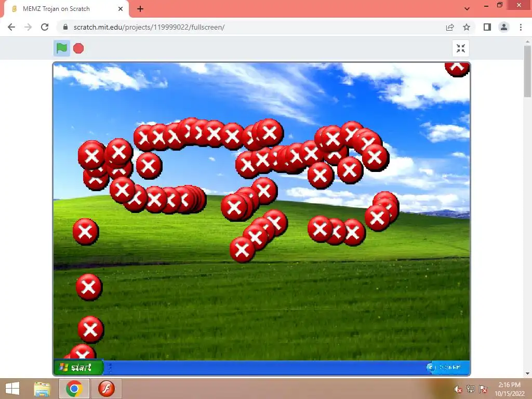Image resolution: width=532 pixels, height=399 pixels.
Task: Open the Windows Start menu
Action: point(12,389)
